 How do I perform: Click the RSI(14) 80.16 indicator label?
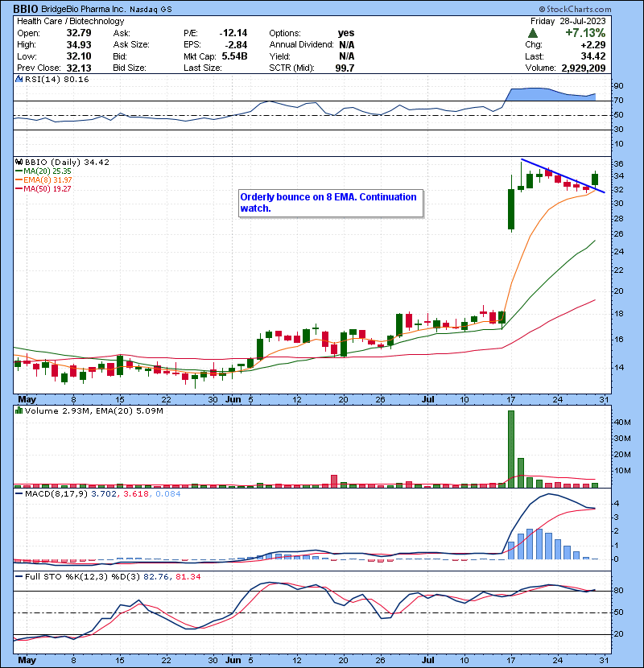(x=57, y=79)
